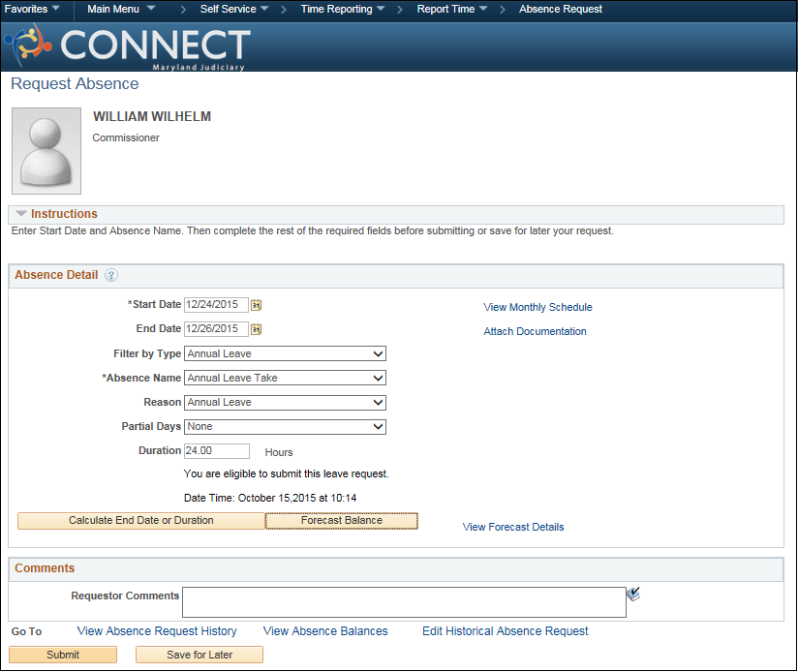
Task: Click the CONNECT Maryland Judiciary logo
Action: 128,46
